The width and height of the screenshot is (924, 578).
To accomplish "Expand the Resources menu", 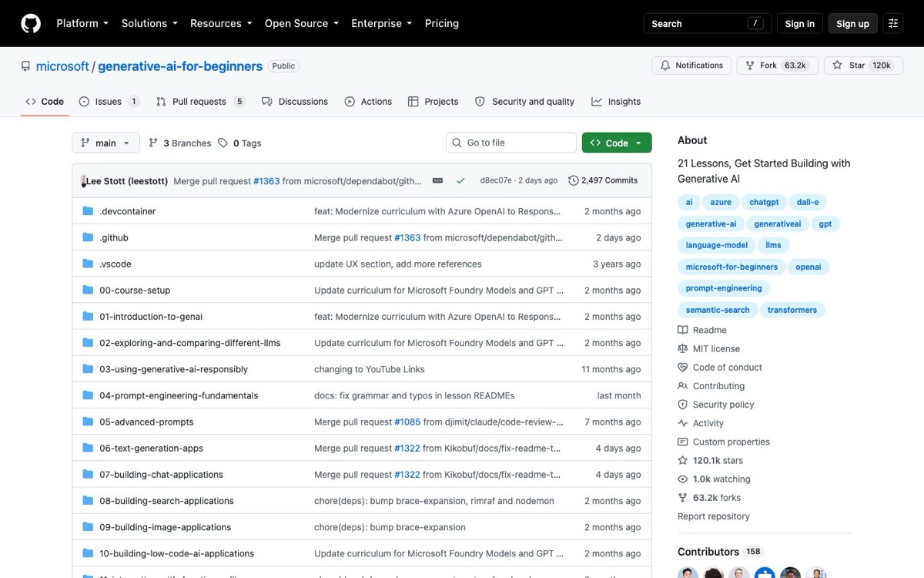I will pyautogui.click(x=221, y=23).
